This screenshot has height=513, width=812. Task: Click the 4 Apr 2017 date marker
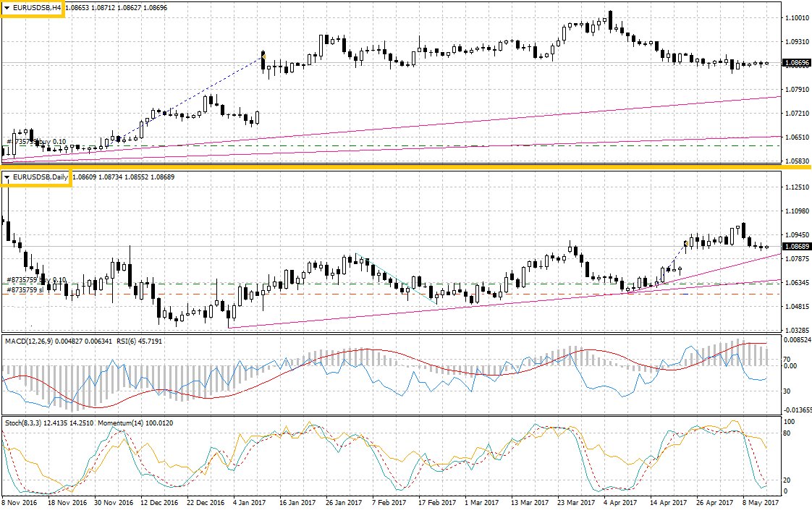point(620,502)
